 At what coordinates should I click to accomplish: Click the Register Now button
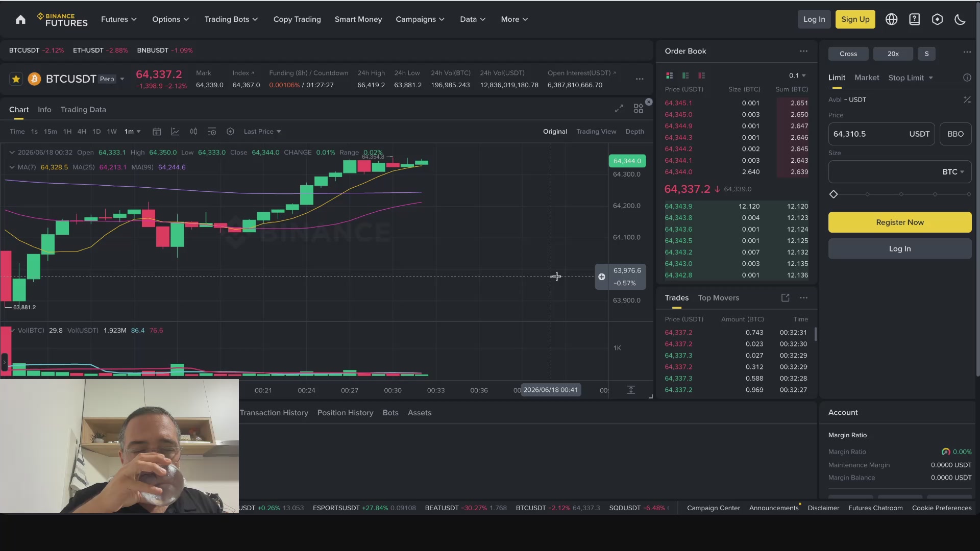coord(899,222)
